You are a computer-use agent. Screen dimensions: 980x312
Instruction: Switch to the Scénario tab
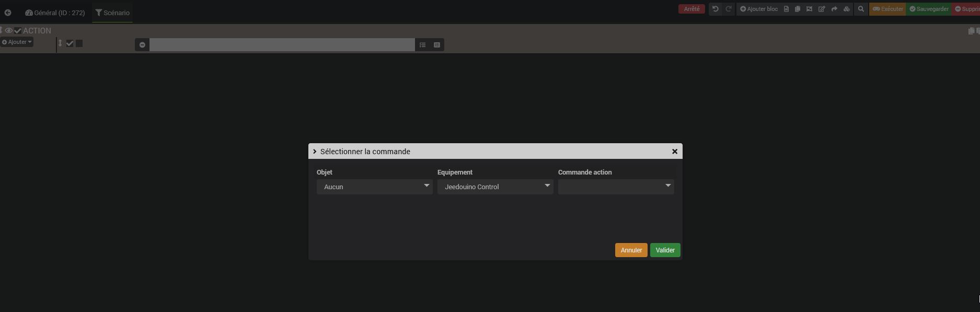click(112, 13)
